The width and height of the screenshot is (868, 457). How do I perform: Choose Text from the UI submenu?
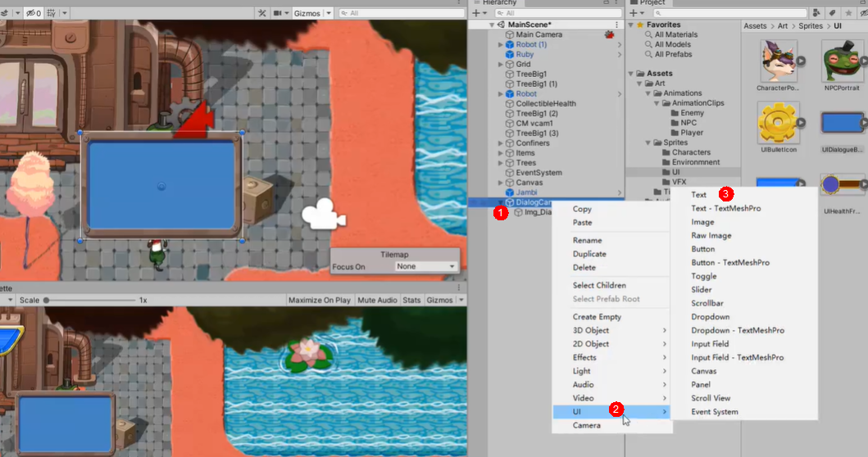click(x=698, y=195)
